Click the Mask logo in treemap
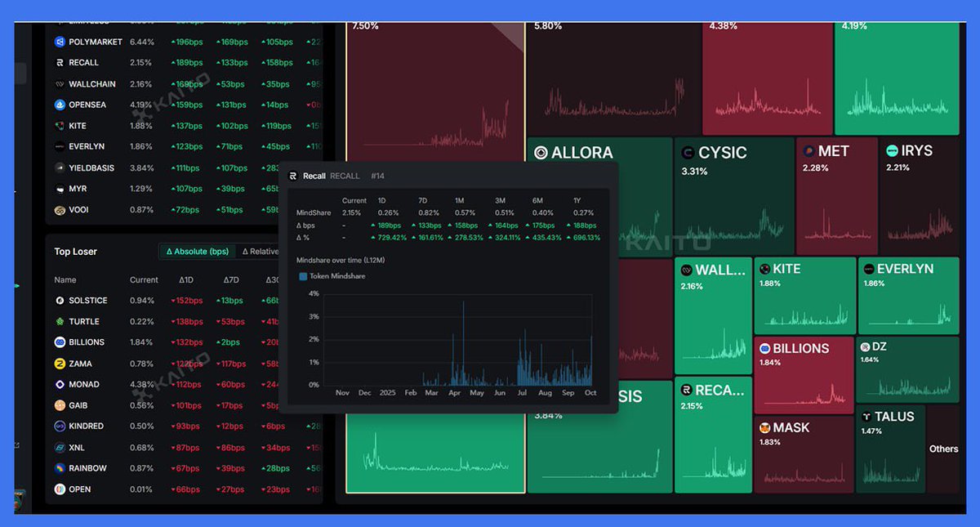This screenshot has height=527, width=980. pos(765,428)
